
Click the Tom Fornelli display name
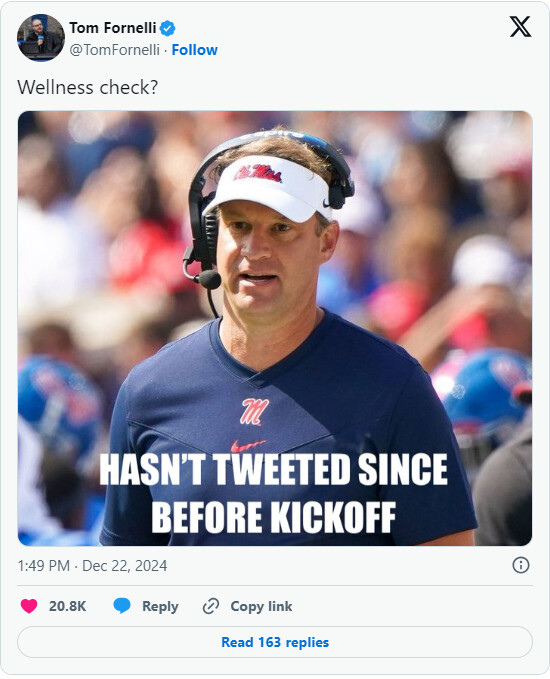click(x=113, y=28)
